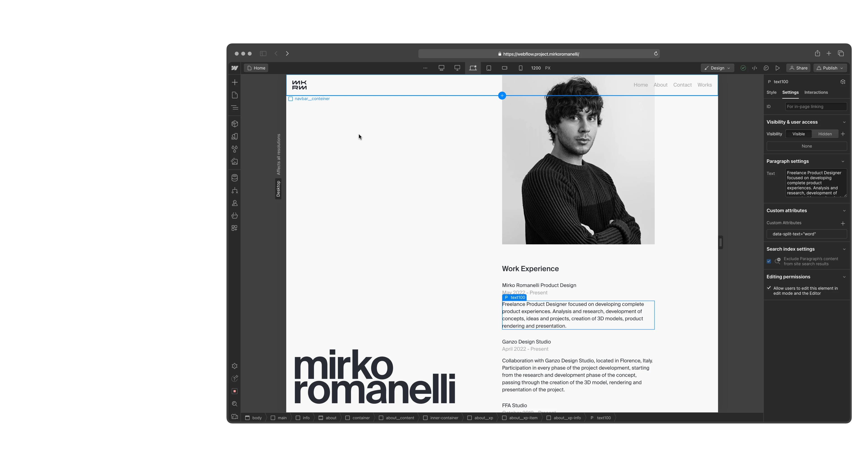
Task: Open the Components cube icon
Action: (x=235, y=124)
